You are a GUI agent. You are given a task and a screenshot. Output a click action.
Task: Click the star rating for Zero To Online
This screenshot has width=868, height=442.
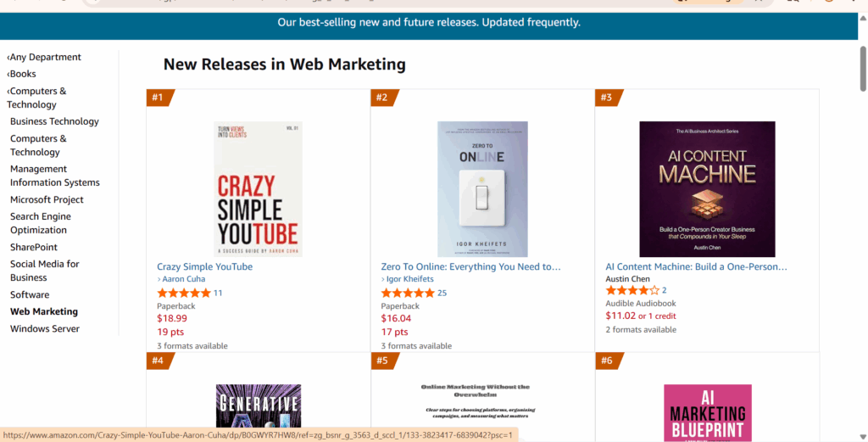[x=408, y=293]
